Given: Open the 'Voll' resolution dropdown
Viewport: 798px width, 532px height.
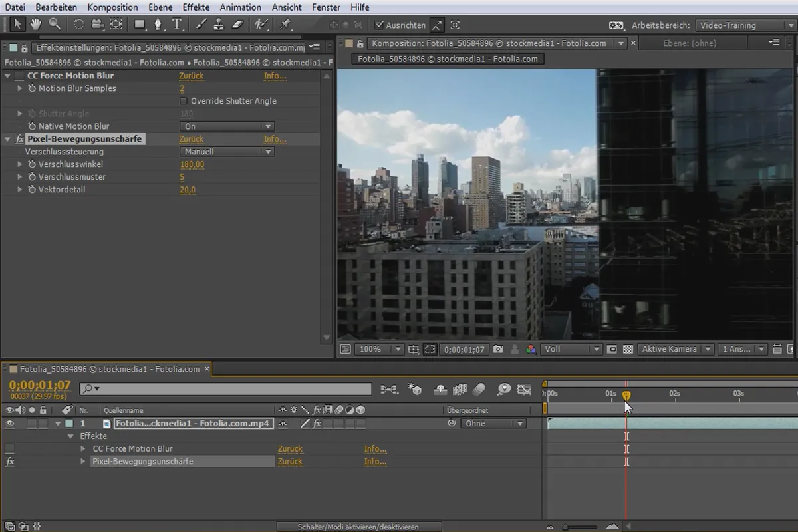Looking at the screenshot, I should click(x=571, y=349).
